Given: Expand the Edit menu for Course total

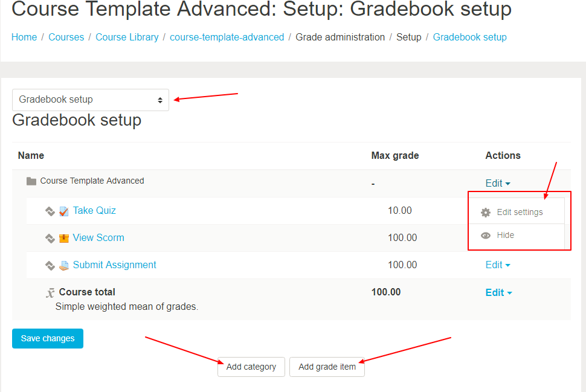Looking at the screenshot, I should [x=498, y=292].
